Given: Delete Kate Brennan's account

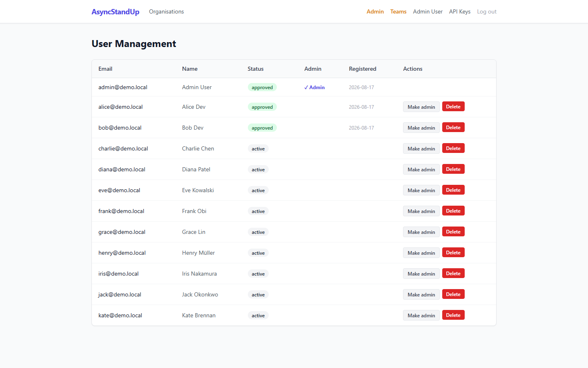Looking at the screenshot, I should (453, 315).
